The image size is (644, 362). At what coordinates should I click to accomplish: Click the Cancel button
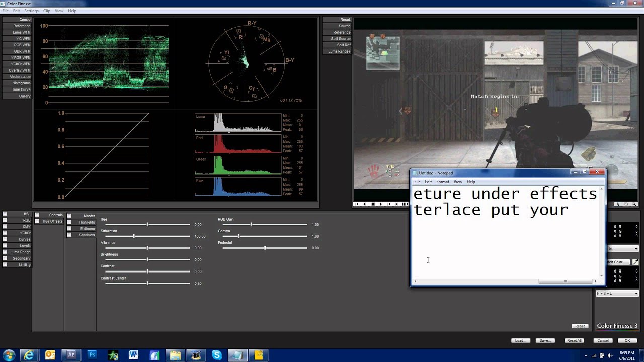pos(603,340)
